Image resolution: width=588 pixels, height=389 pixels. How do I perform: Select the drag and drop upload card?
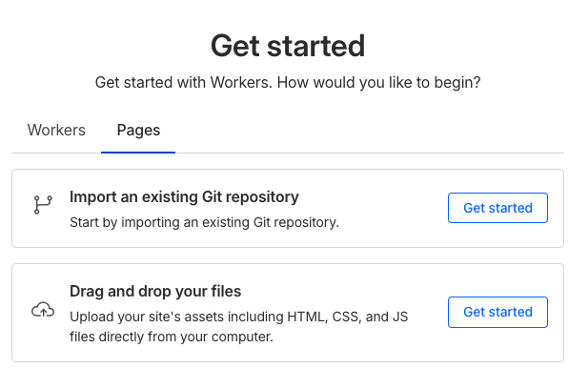tap(287, 313)
